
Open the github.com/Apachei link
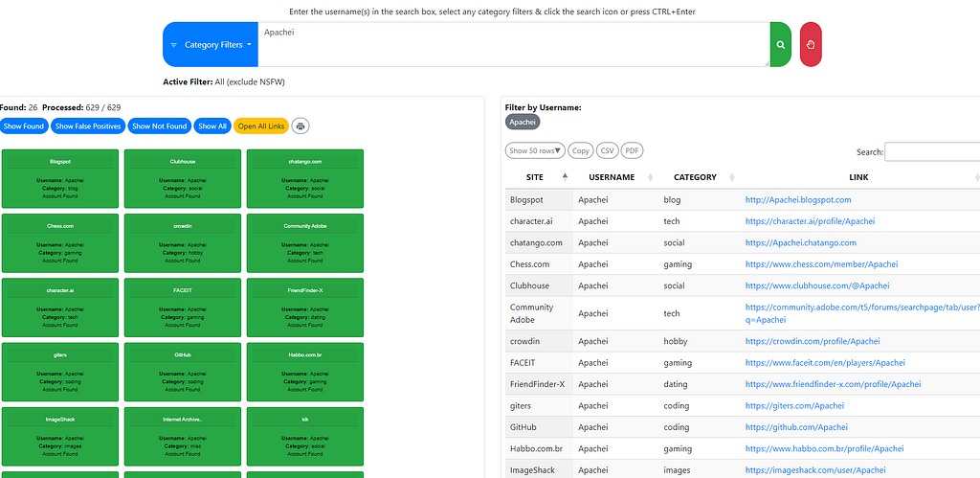(x=796, y=426)
